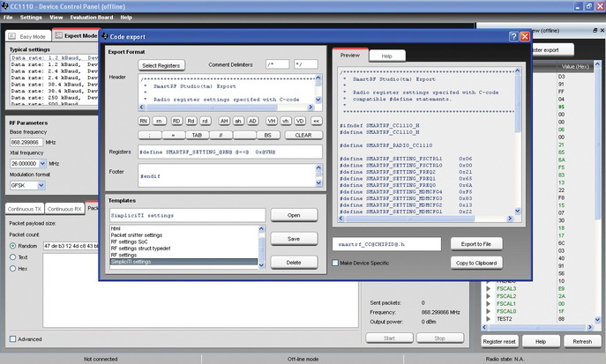Click the RN token button
The width and height of the screenshot is (606, 364).
point(144,121)
